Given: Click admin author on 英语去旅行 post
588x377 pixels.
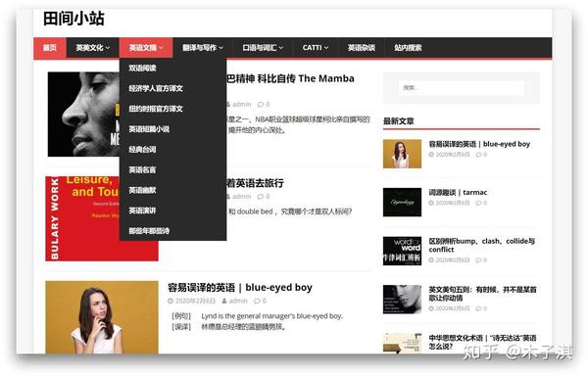Looking at the screenshot, I should coord(241,197).
